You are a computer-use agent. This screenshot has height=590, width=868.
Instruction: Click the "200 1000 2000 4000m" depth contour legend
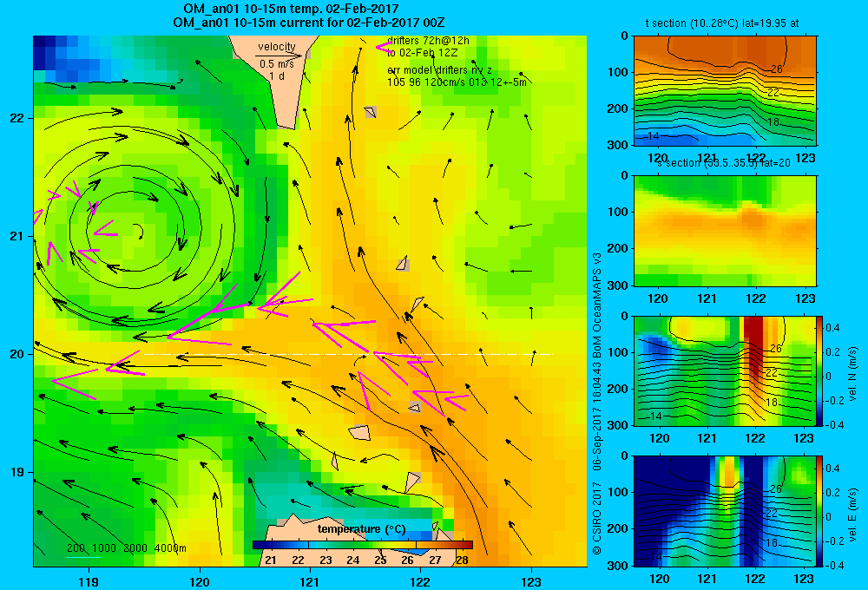point(127,548)
